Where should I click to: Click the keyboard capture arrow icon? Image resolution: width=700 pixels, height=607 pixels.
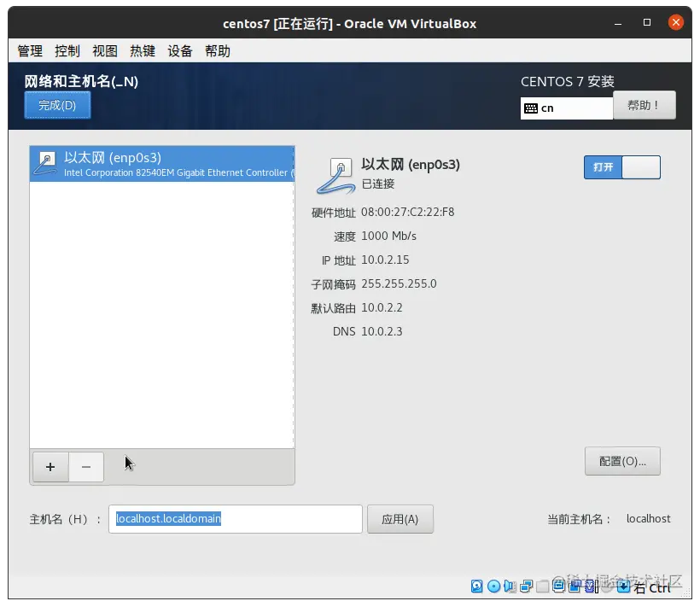(x=624, y=586)
